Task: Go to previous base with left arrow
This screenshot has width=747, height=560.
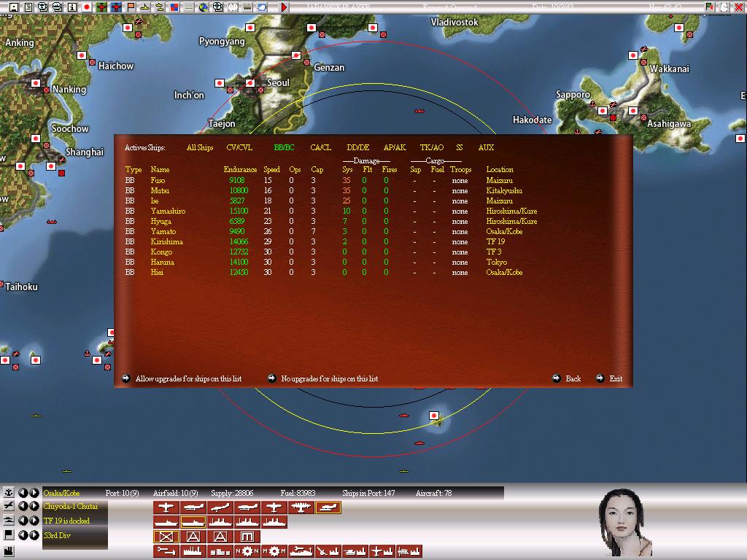Action: (x=23, y=492)
